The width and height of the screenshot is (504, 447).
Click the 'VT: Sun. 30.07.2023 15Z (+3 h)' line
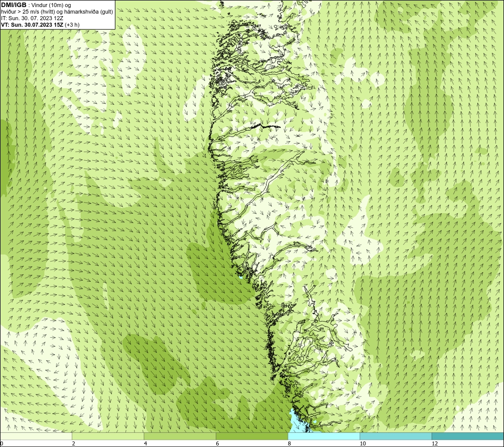coord(40,24)
